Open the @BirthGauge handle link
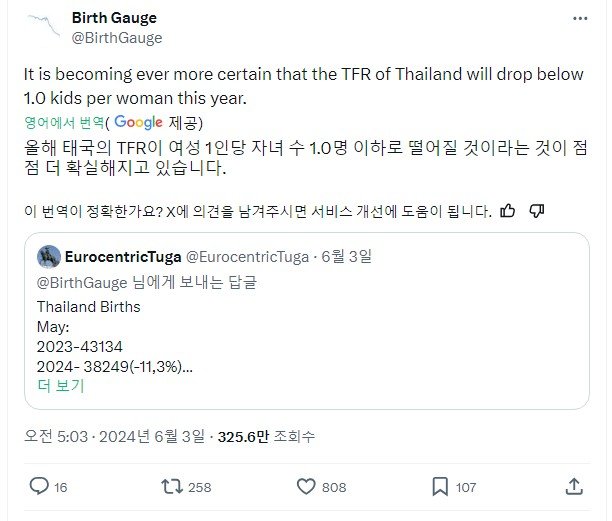The height and width of the screenshot is (521, 612). [x=117, y=38]
